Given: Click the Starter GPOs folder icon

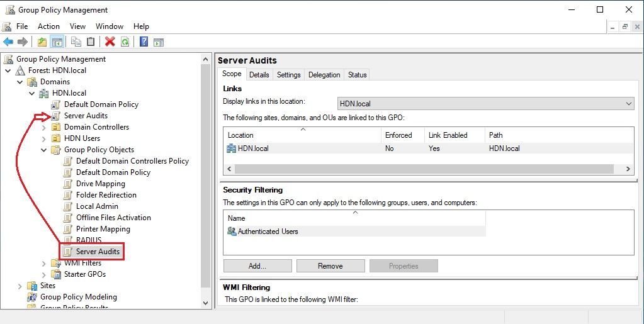Looking at the screenshot, I should (56, 274).
